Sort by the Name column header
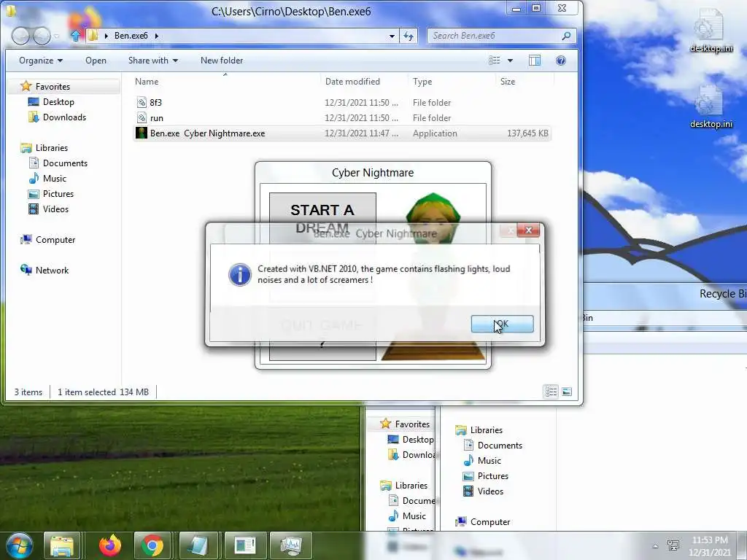The height and width of the screenshot is (560, 747). coord(147,82)
